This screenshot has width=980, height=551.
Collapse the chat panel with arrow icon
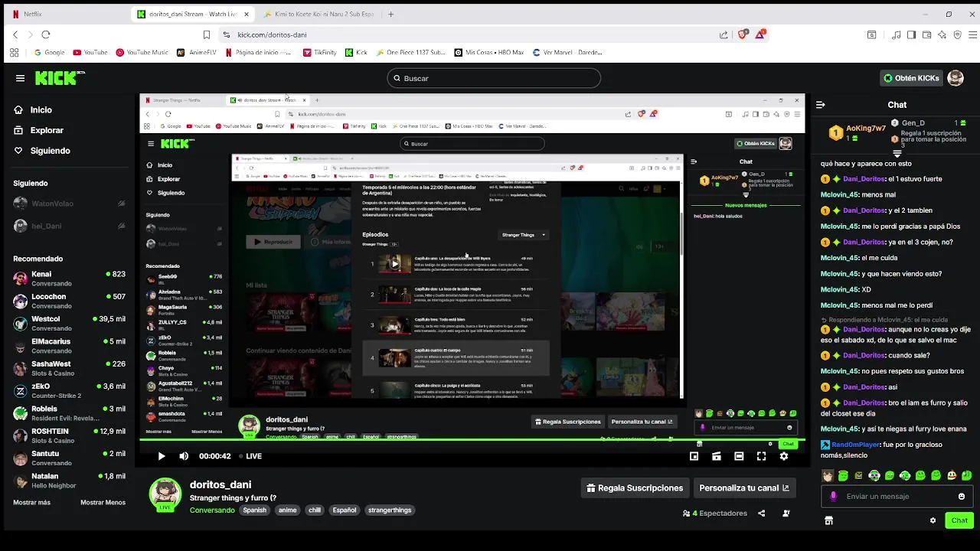click(820, 105)
